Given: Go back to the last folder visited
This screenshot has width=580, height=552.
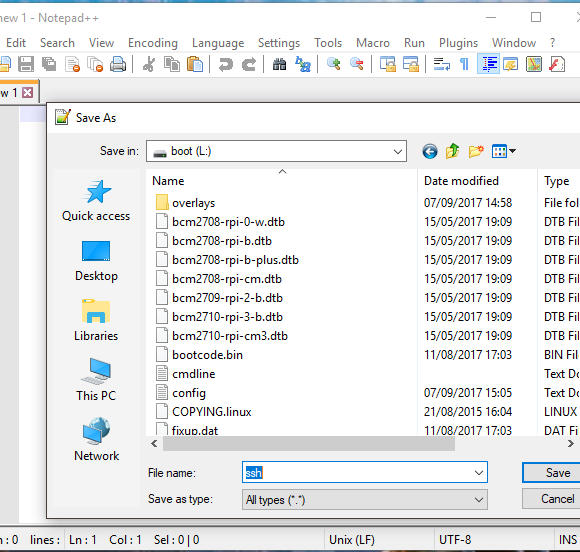Looking at the screenshot, I should tap(429, 151).
